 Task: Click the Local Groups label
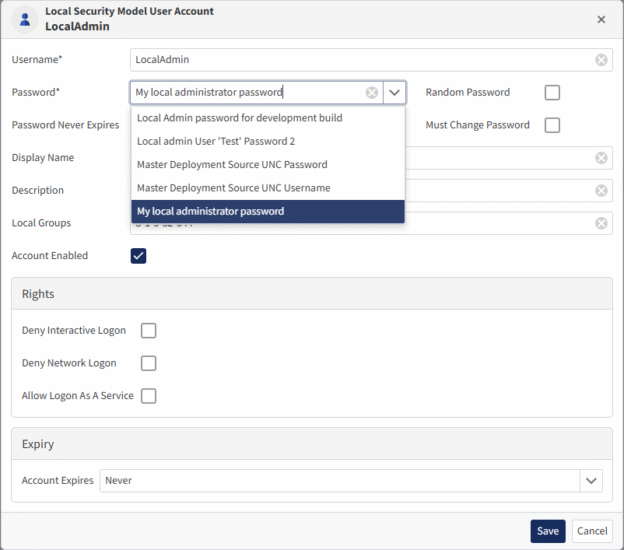[41, 223]
